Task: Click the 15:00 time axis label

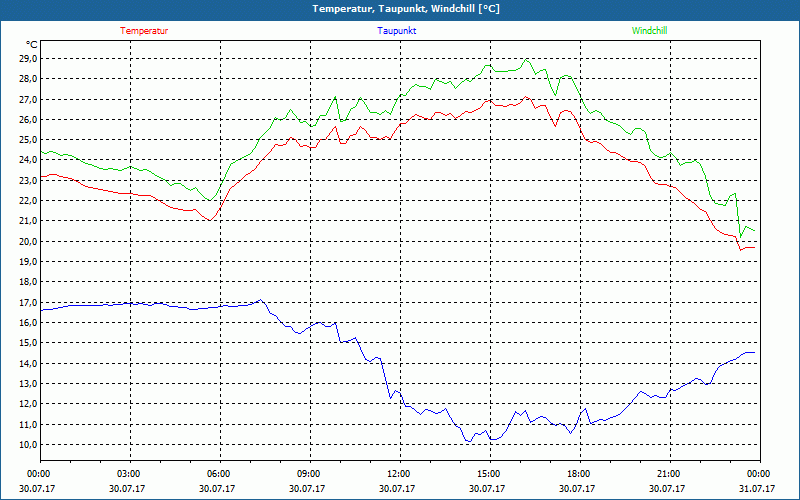Action: pos(487,473)
